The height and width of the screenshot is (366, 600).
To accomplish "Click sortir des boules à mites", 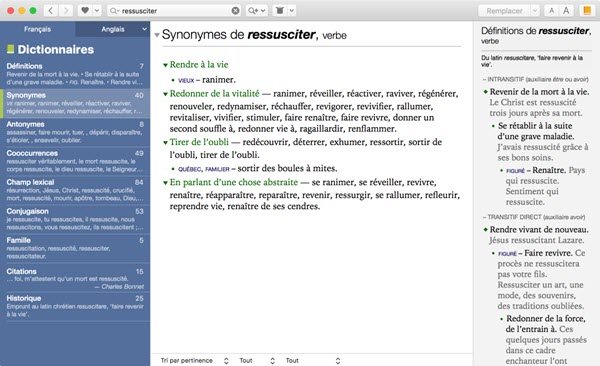I will (287, 168).
